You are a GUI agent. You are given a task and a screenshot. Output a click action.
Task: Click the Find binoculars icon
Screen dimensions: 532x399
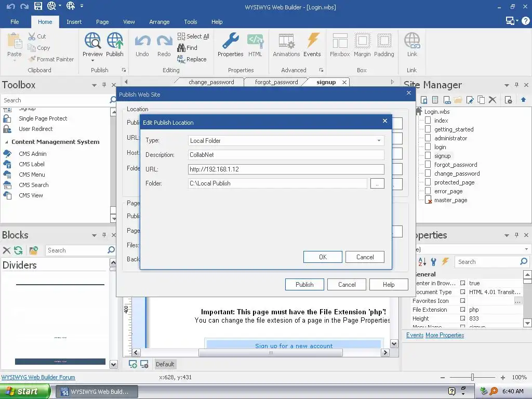[x=181, y=48]
